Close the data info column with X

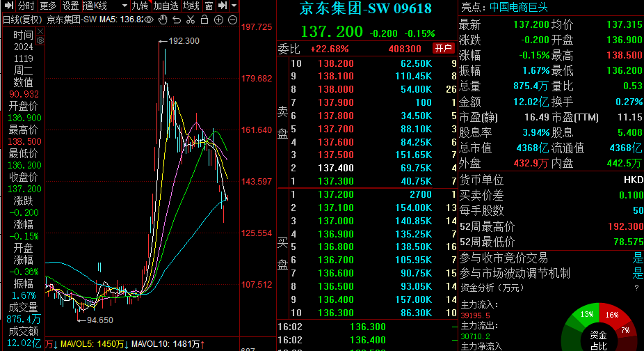click(40, 31)
